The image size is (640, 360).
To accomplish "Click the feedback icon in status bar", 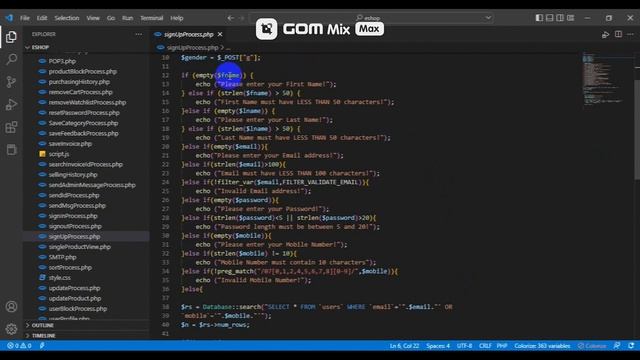I will coord(617,346).
